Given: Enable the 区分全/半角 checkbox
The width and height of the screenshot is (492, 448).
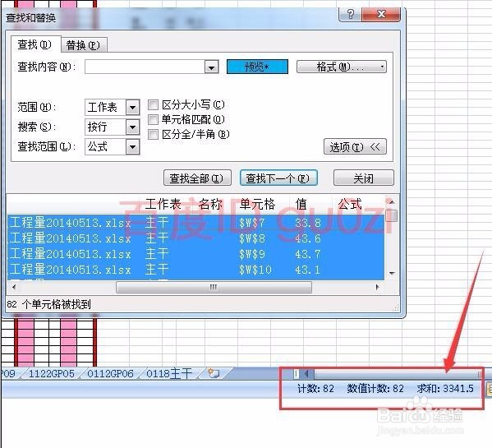Looking at the screenshot, I should click(x=153, y=134).
